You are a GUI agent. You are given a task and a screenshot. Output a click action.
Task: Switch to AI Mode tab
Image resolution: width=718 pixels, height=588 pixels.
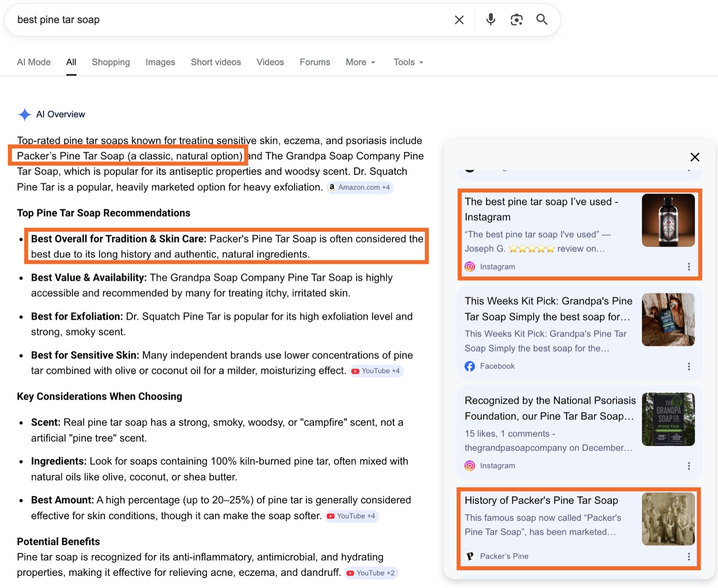34,62
